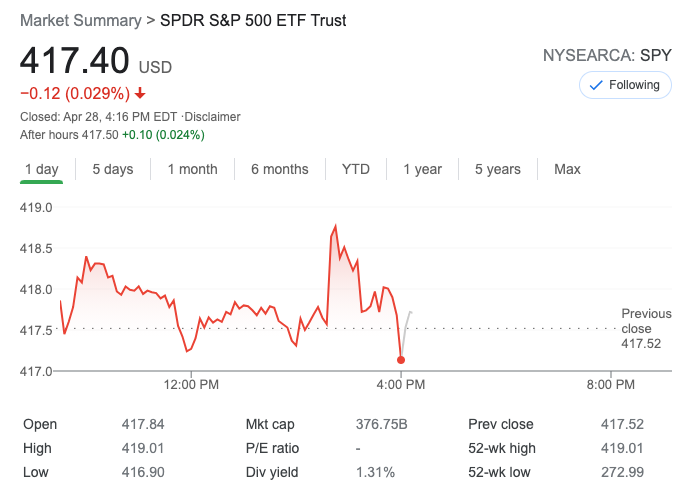Screen dimensions: 695x491
Task: Switch to the 5 days tab
Action: point(113,169)
